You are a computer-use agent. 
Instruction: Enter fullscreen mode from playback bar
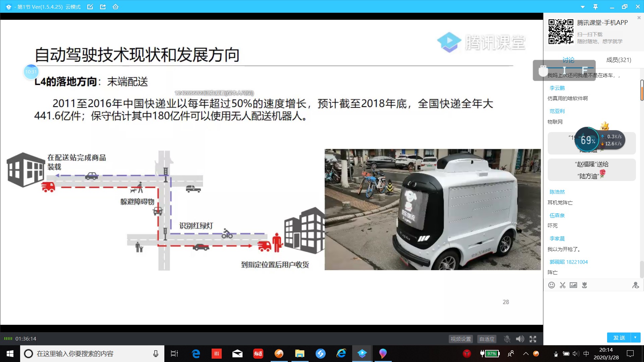pos(533,339)
